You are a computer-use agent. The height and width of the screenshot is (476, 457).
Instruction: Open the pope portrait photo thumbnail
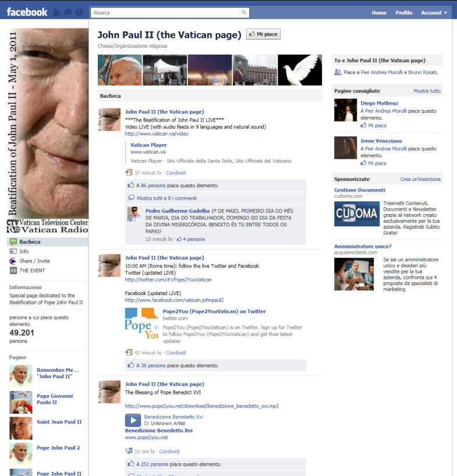[x=120, y=70]
